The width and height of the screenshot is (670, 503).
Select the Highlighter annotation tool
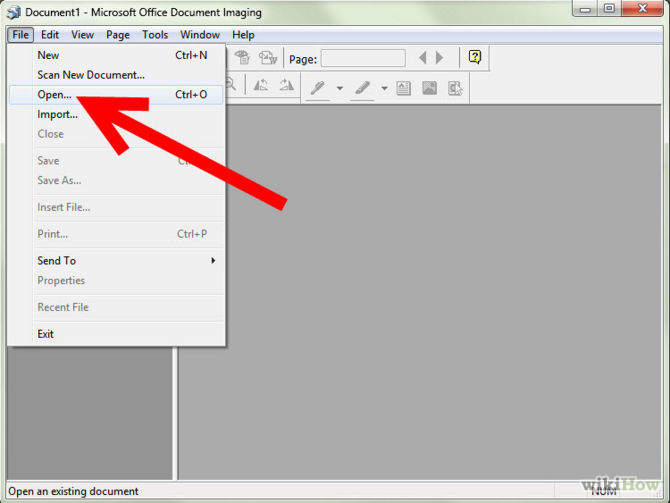[362, 88]
